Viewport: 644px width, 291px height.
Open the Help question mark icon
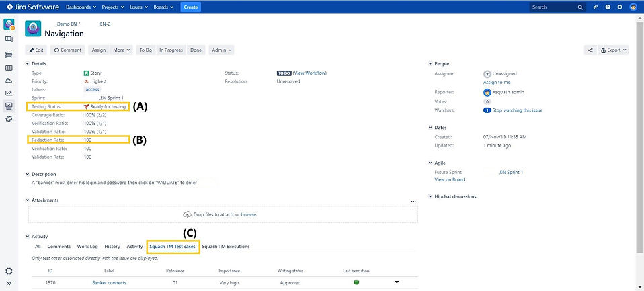click(608, 7)
